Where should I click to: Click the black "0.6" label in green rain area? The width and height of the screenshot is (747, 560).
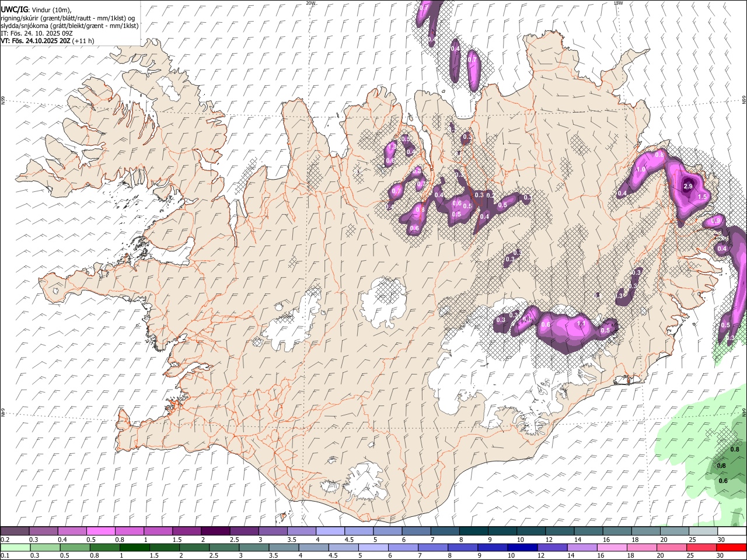click(x=723, y=481)
